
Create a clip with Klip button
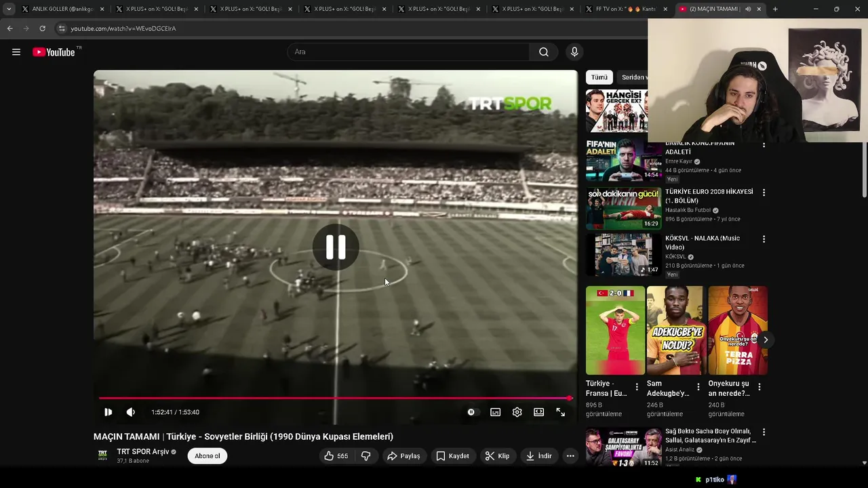[x=497, y=456]
